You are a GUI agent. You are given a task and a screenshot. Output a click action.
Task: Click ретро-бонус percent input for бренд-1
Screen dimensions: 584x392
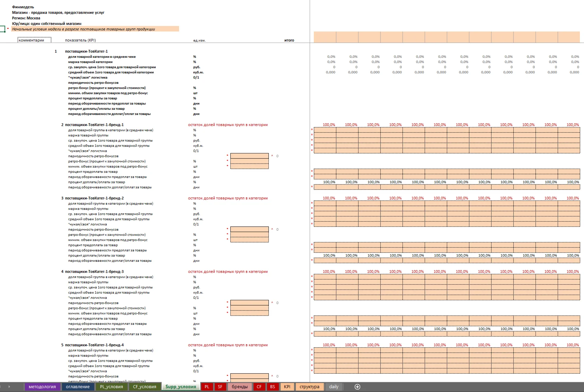click(249, 161)
